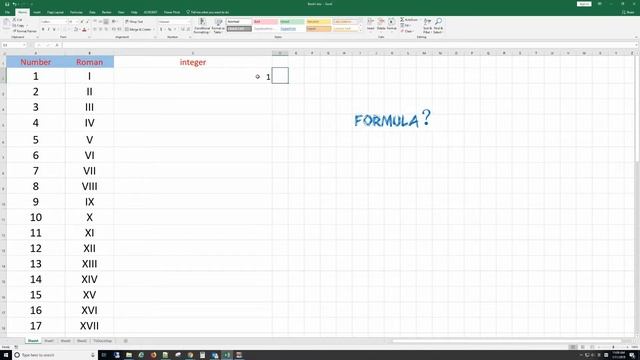Image resolution: width=640 pixels, height=360 pixels.
Task: Click the add new sheet plus icon
Action: [125, 341]
